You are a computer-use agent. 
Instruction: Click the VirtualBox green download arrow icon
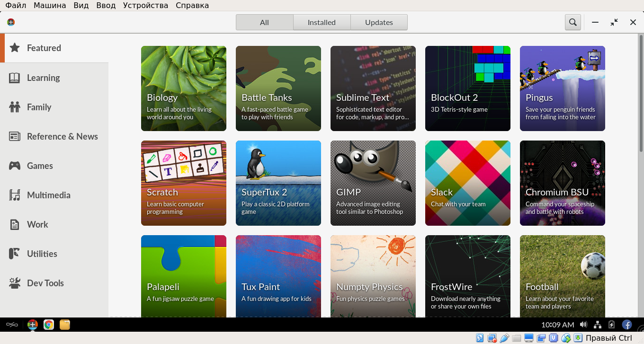578,338
